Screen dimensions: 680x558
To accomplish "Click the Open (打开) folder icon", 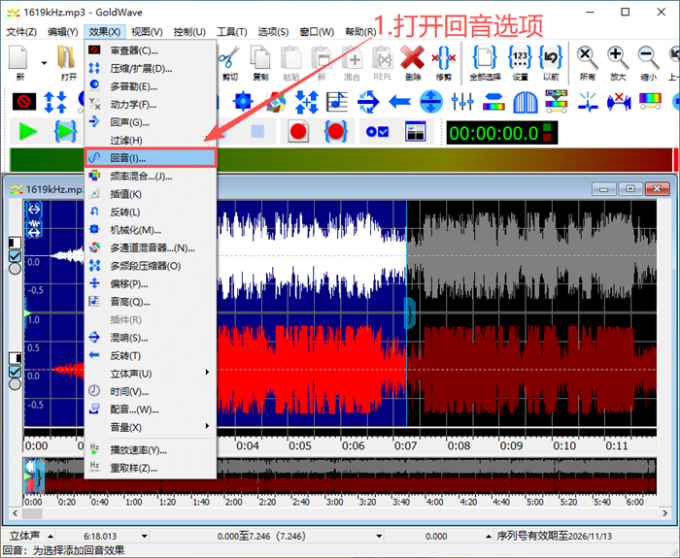I will pos(66,58).
